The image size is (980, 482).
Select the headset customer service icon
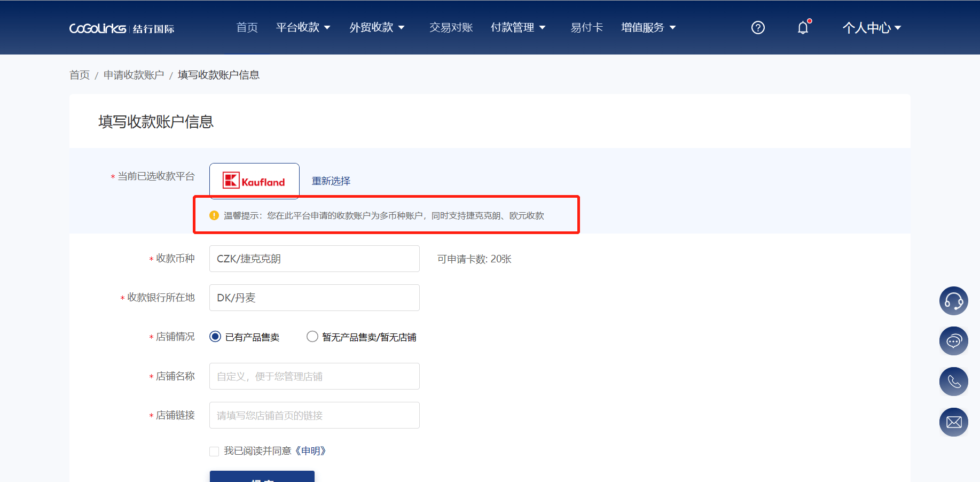(x=953, y=300)
